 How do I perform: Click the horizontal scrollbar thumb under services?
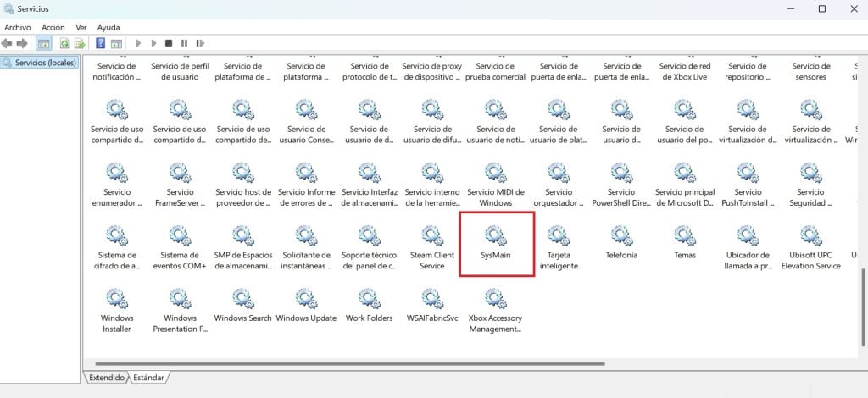pyautogui.click(x=350, y=364)
